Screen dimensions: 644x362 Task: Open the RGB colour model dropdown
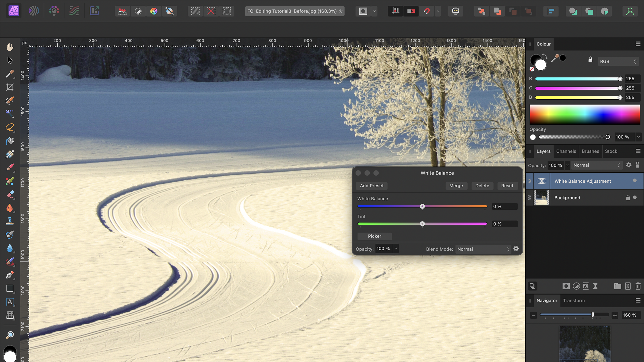[618, 61]
